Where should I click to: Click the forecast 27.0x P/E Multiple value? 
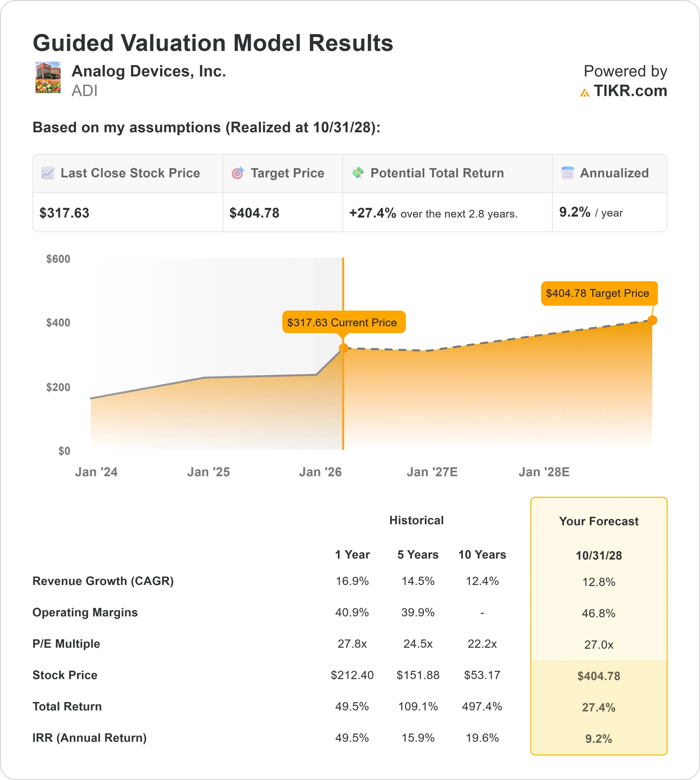[598, 645]
